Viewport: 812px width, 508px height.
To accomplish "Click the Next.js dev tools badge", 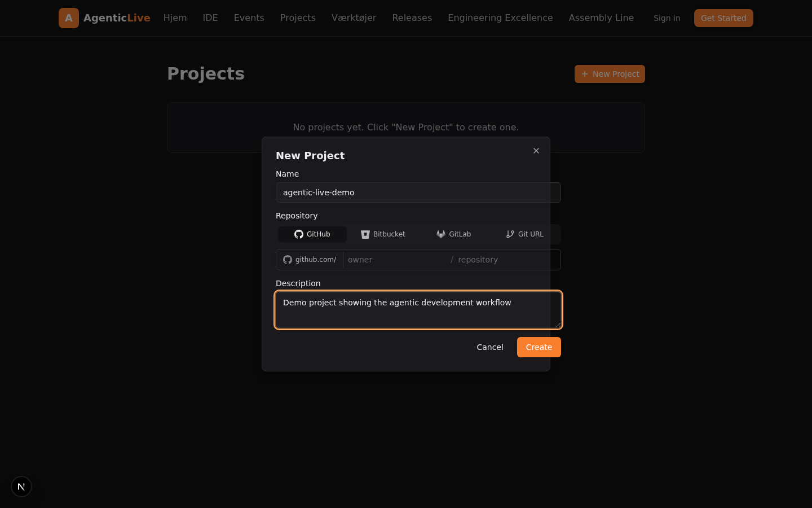I will (x=21, y=487).
